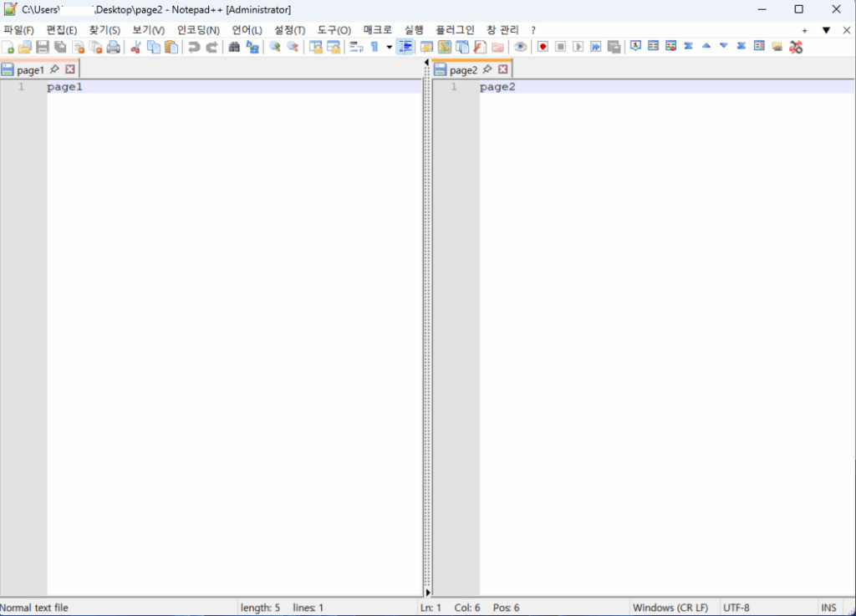
Task: Click inside the page2 text editing area
Action: [660, 334]
